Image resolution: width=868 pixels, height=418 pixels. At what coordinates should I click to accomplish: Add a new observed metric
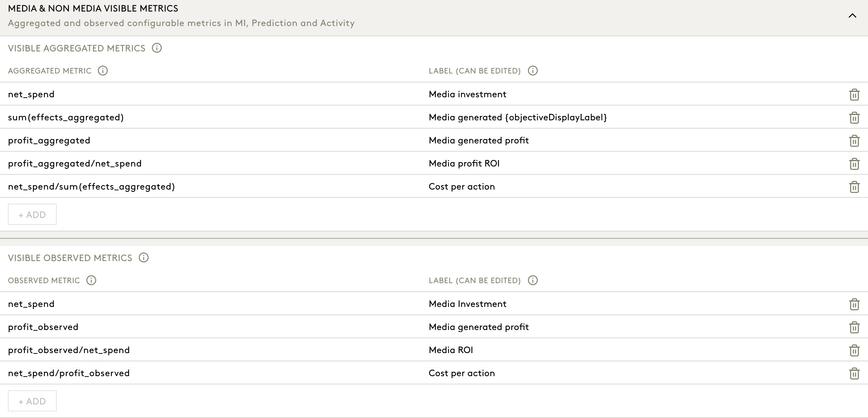[x=32, y=401]
